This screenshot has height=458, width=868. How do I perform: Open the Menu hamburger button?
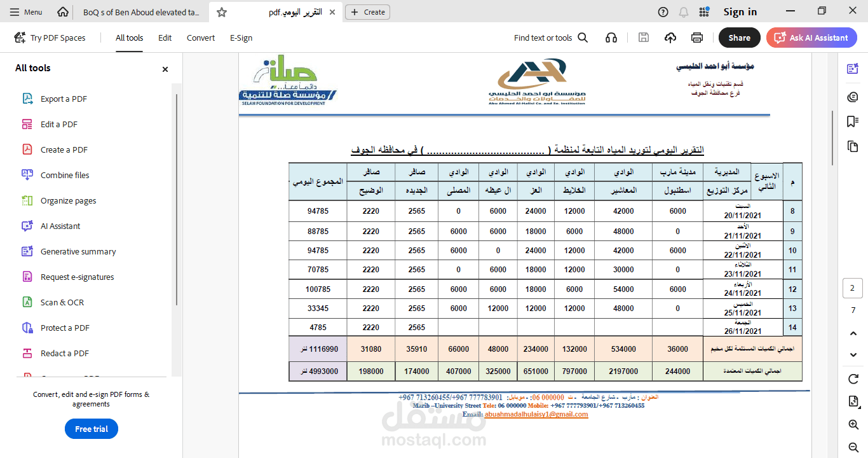25,12
